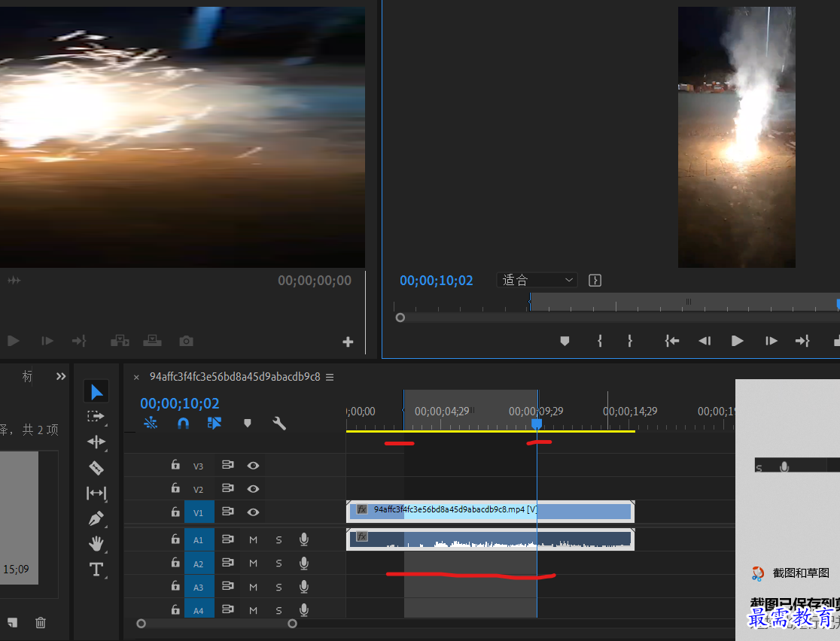Click Program monitor timecode 00;00;10;02
This screenshot has width=840, height=641.
(x=436, y=281)
